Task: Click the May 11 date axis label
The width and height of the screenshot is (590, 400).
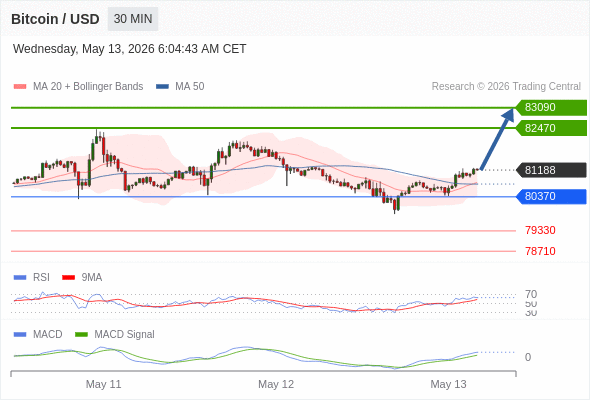Action: (x=103, y=384)
